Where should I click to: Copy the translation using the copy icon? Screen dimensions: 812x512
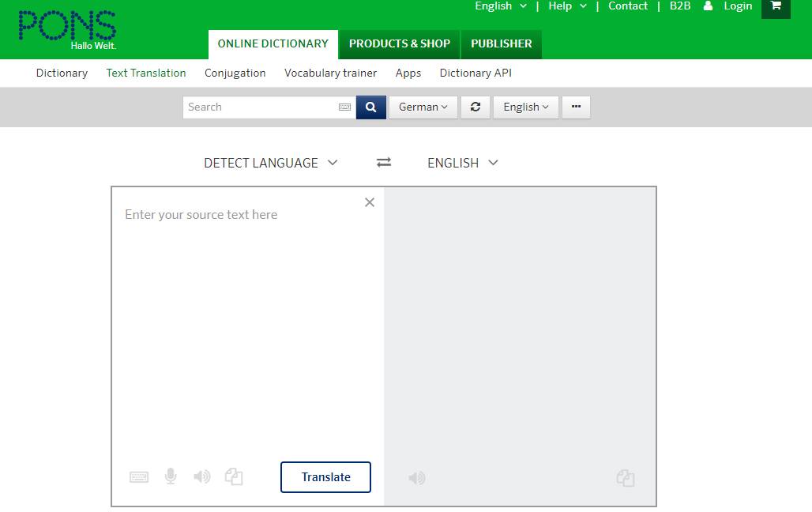[625, 477]
